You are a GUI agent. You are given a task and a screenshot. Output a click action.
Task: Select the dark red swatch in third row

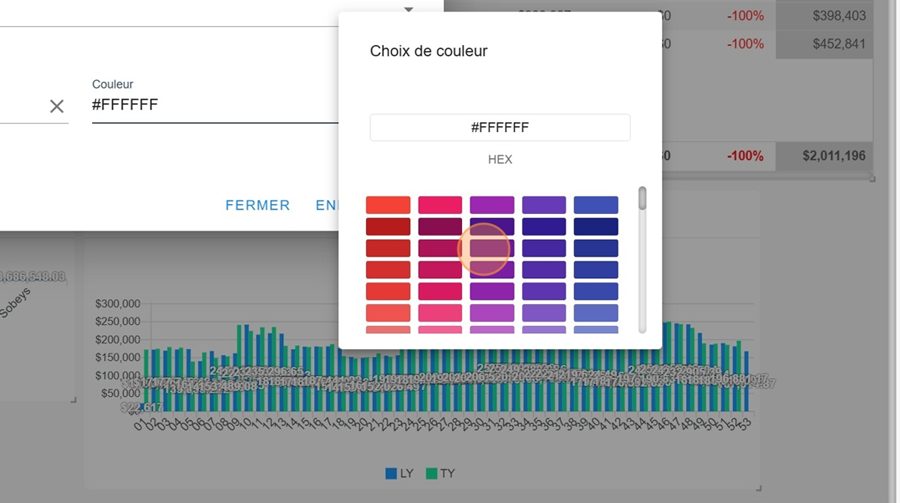(x=388, y=248)
